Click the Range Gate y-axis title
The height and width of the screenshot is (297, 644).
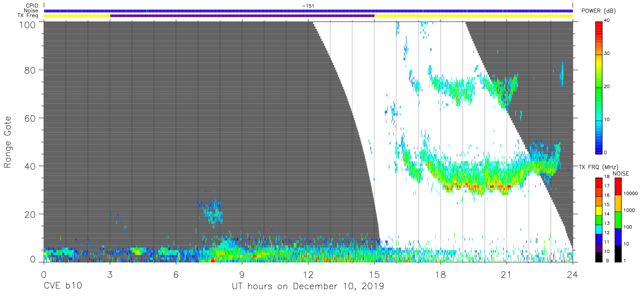(8, 142)
